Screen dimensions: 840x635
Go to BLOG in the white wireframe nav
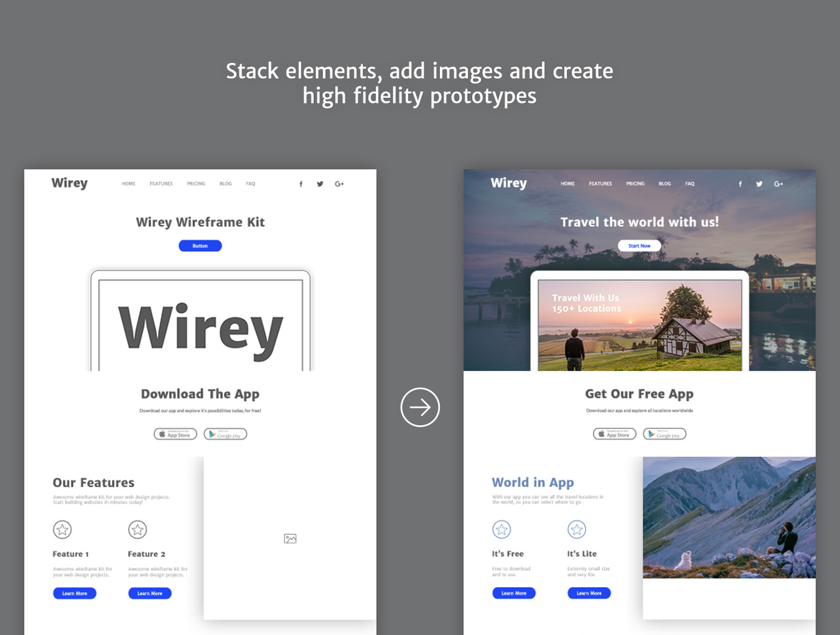[225, 184]
